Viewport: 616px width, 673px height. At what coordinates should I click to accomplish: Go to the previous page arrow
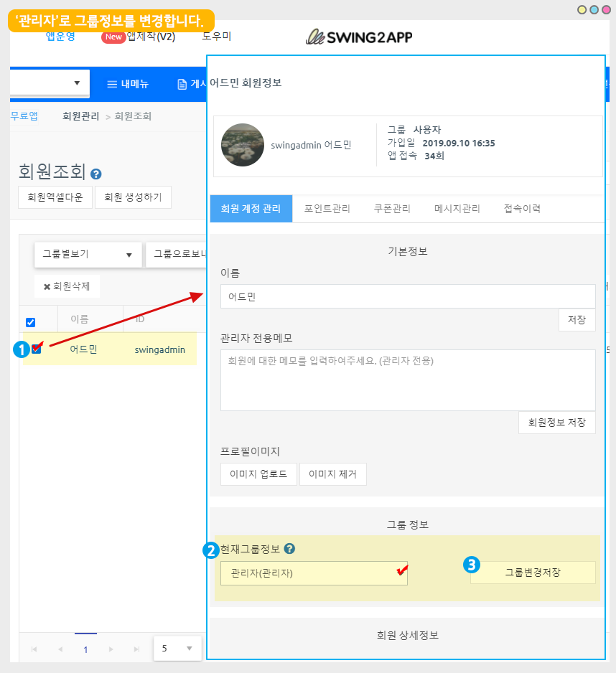60,649
